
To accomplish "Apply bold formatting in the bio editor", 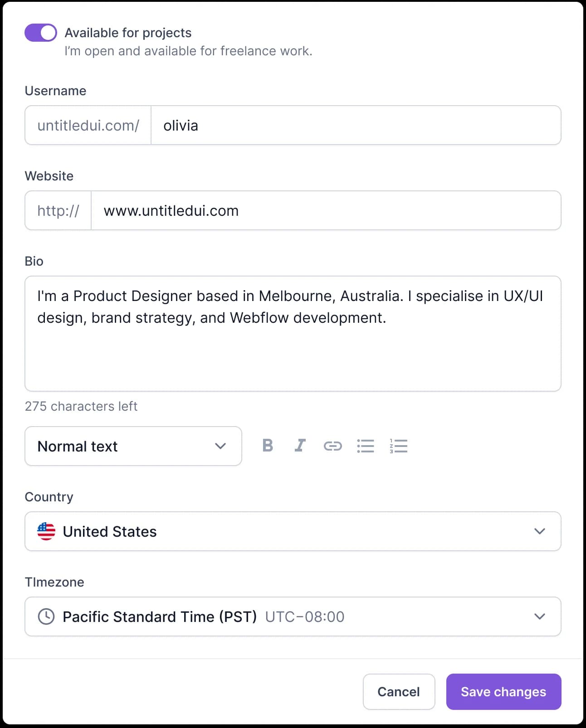I will coord(268,446).
